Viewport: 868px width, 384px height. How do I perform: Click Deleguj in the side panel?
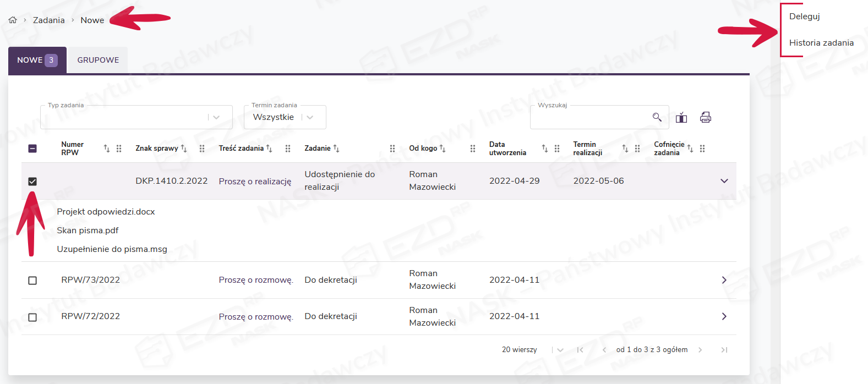point(804,17)
